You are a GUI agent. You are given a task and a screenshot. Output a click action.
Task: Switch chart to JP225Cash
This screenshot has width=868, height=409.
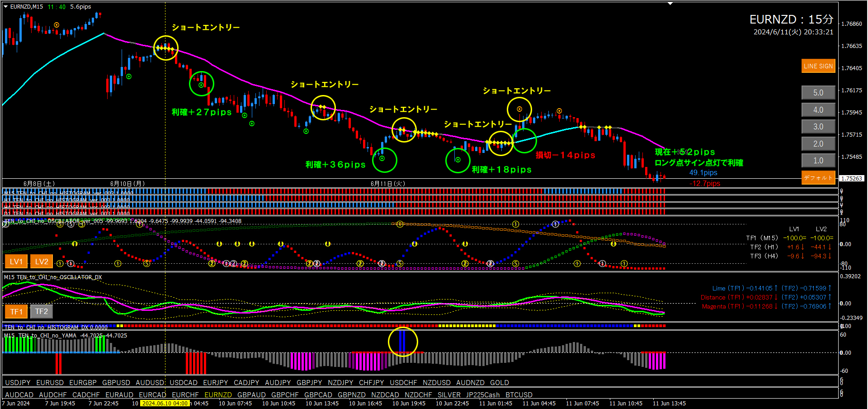[483, 395]
